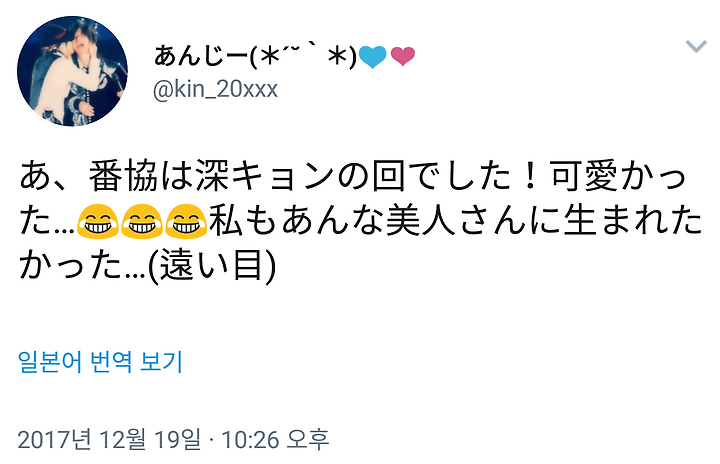Open the @kin_20xxx handle profile
Viewport: 720px width, 464px height.
tap(215, 89)
